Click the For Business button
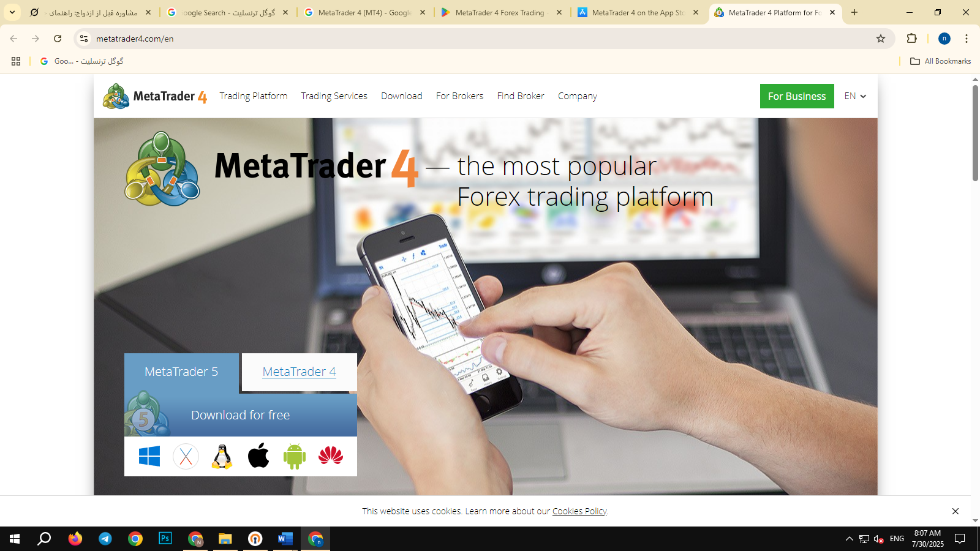980x551 pixels. pyautogui.click(x=797, y=96)
